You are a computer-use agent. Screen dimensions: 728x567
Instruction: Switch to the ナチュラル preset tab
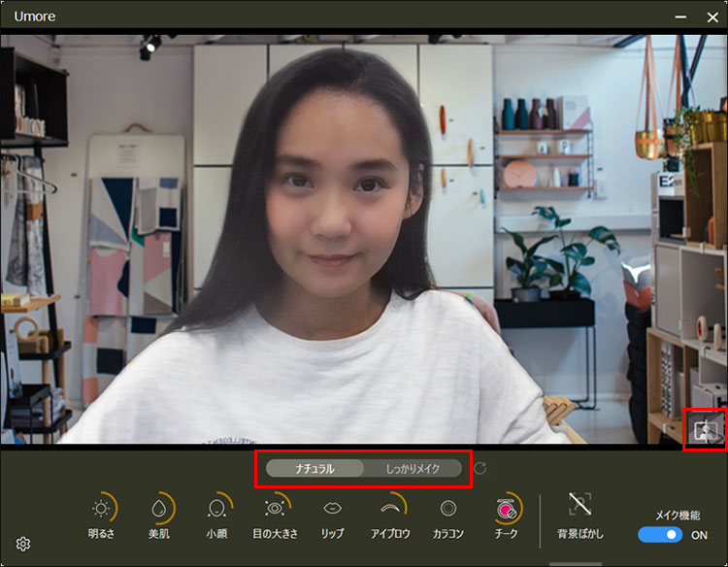click(314, 469)
